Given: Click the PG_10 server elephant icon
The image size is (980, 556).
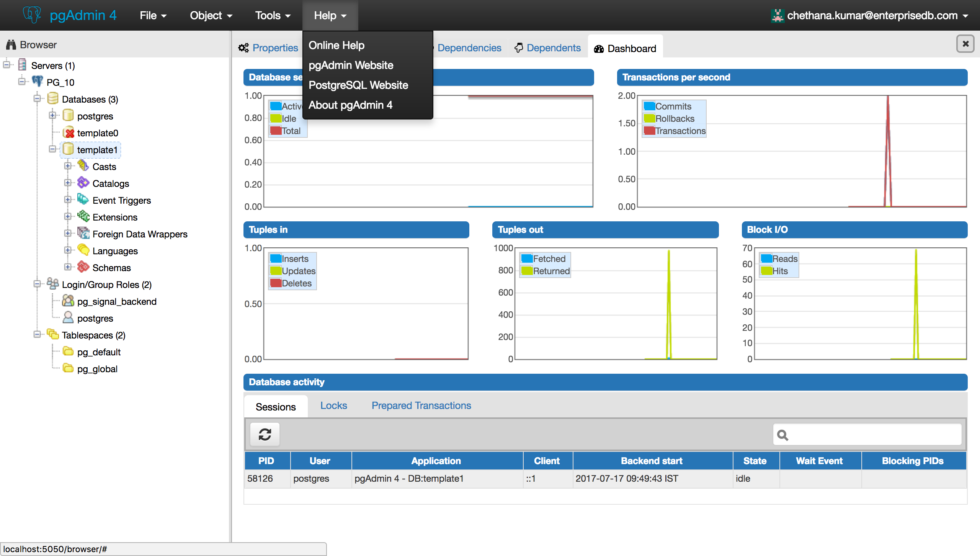Looking at the screenshot, I should point(37,82).
